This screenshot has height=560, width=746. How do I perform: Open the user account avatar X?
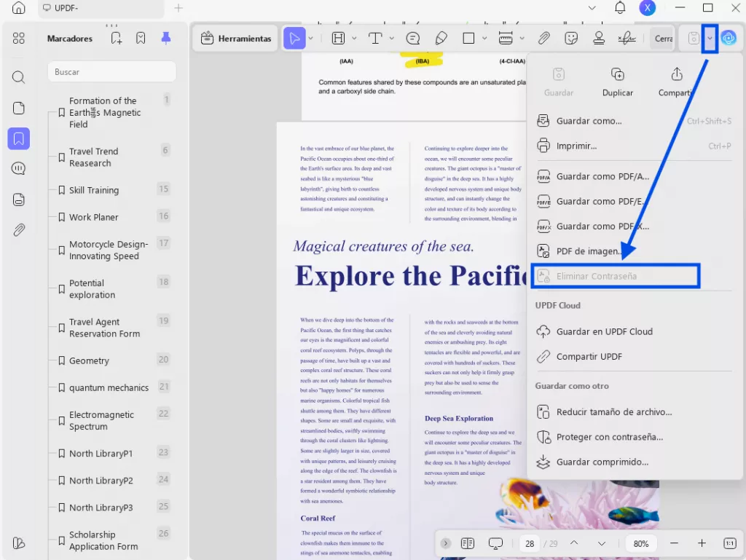pyautogui.click(x=648, y=7)
